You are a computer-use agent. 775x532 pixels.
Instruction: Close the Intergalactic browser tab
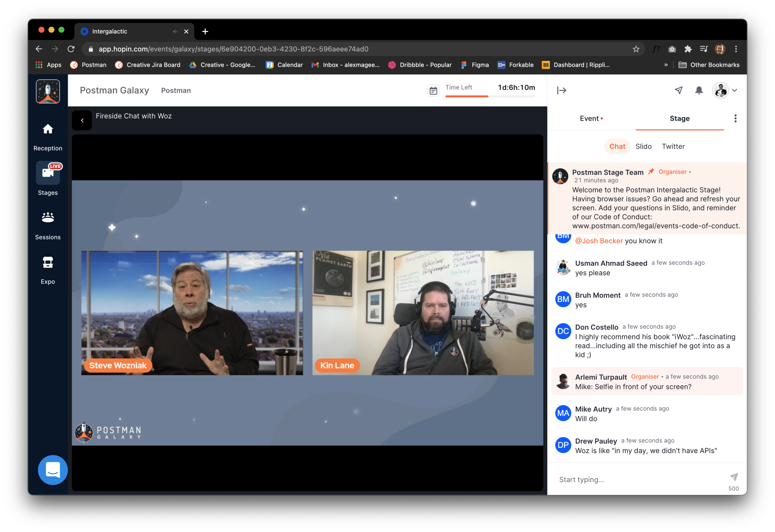coord(186,31)
